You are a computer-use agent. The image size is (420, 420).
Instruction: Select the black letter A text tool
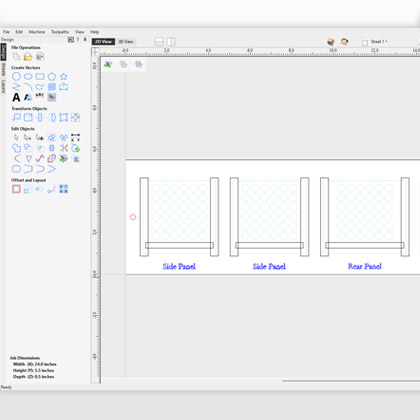pyautogui.click(x=16, y=97)
